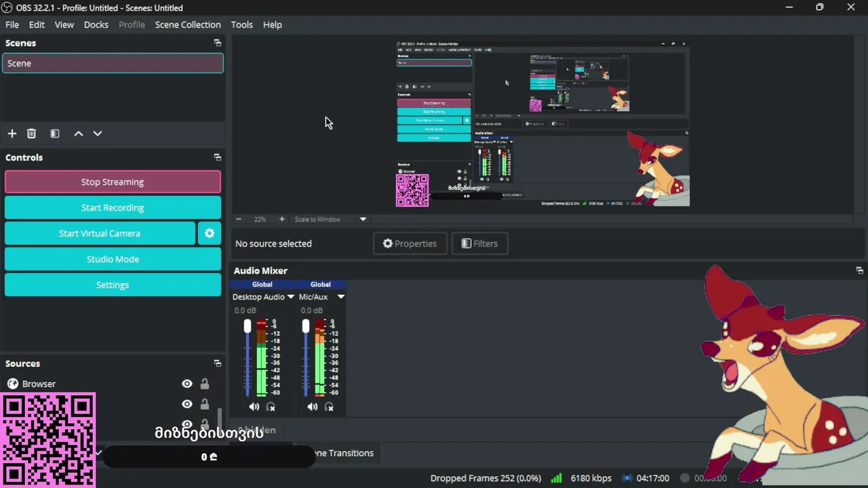This screenshot has height=488, width=868.
Task: Open the Edit menu
Action: point(37,24)
